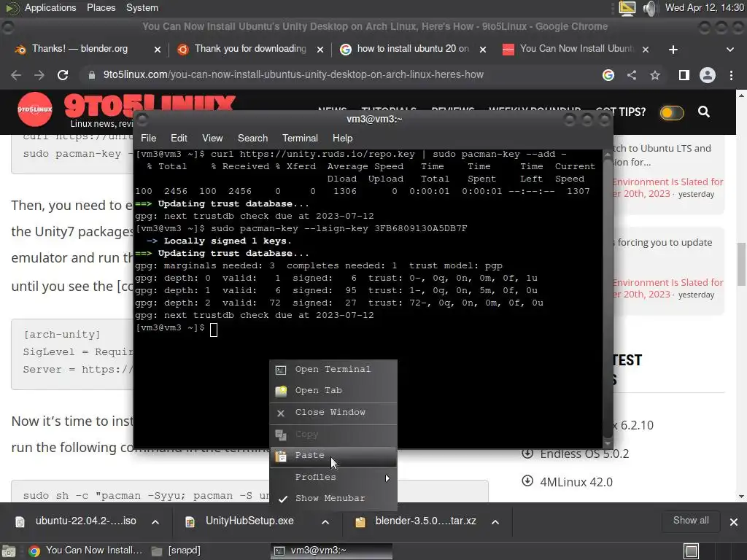
Task: Open Chrome tab search dropdown
Action: coord(729,50)
